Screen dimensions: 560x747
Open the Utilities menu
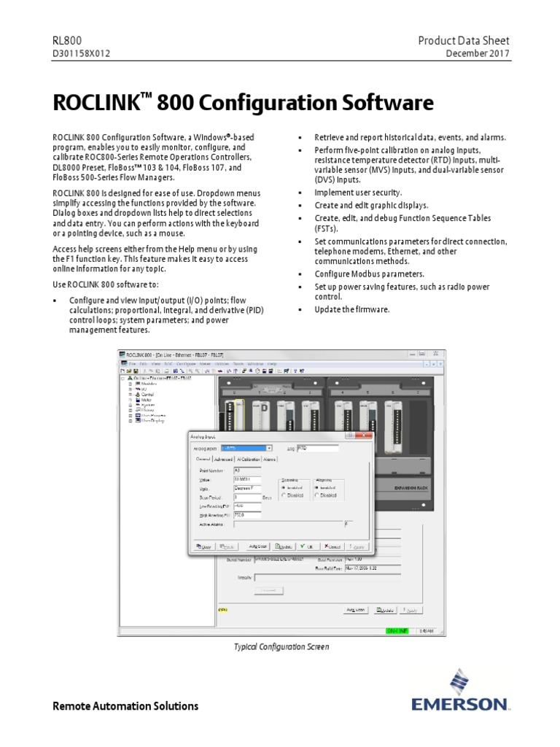[x=222, y=364]
